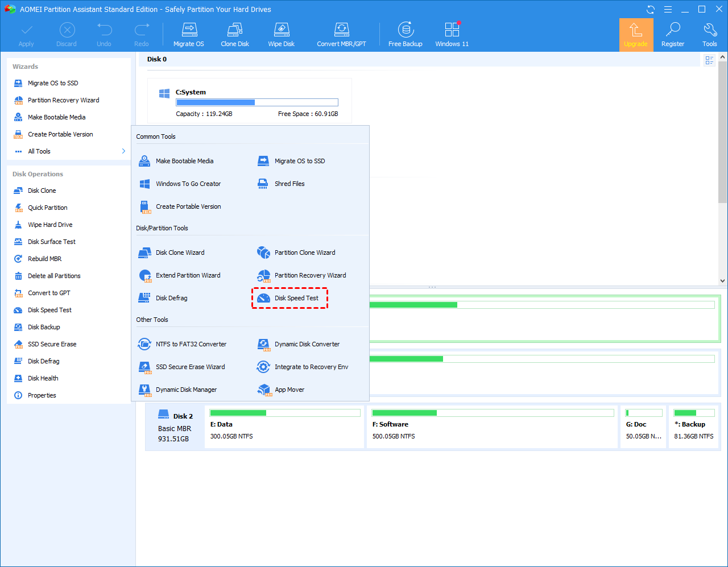Click the Redo arrow in the toolbar

coord(142,35)
